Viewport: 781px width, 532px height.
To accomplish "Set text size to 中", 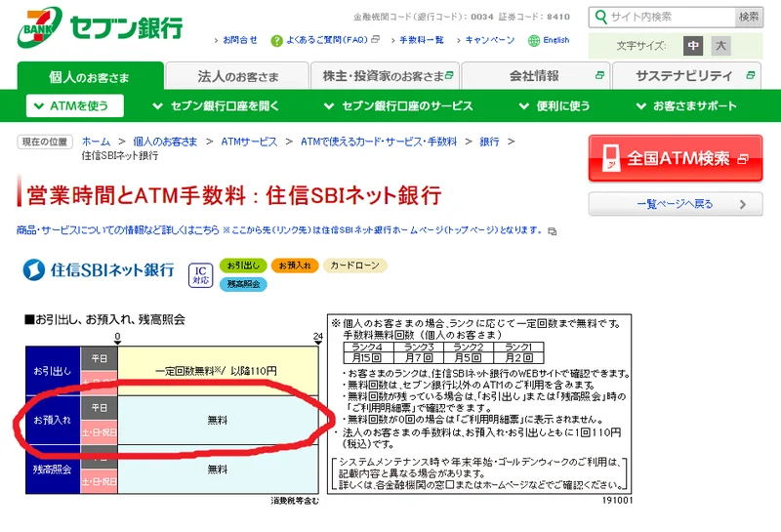I will [x=693, y=46].
